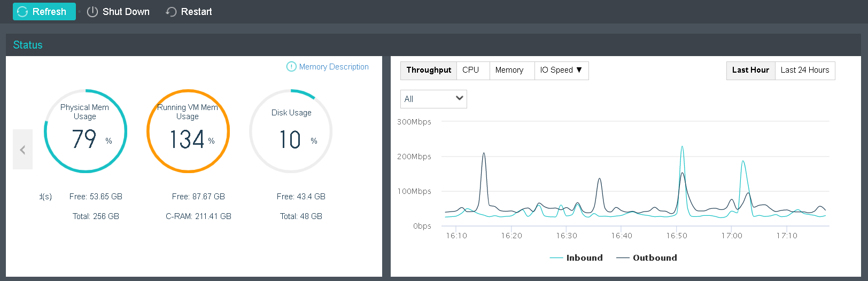Expand the All filter dropdown

point(433,99)
